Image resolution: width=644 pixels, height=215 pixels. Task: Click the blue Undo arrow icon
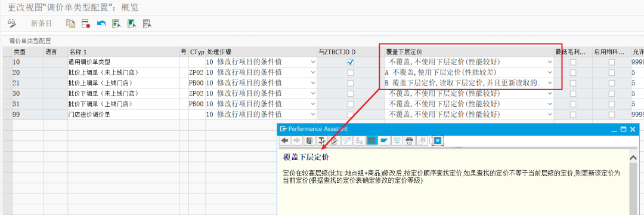point(101,23)
